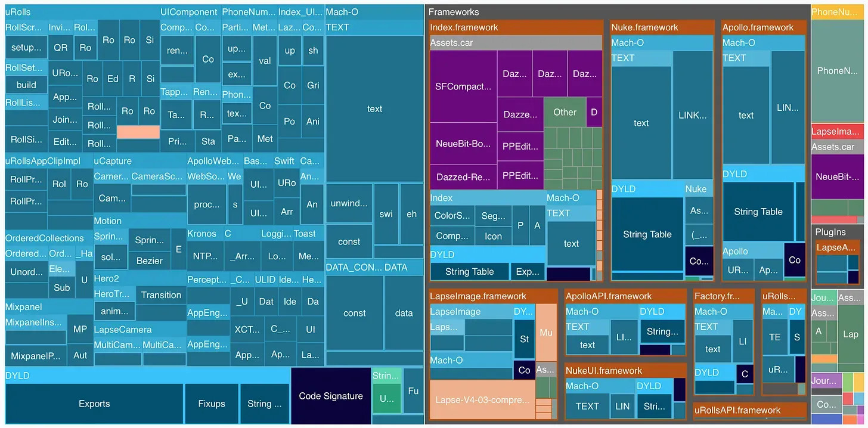868x428 pixels.
Task: Select the 'uRollsAPI.framework' header
Action: tap(750, 410)
